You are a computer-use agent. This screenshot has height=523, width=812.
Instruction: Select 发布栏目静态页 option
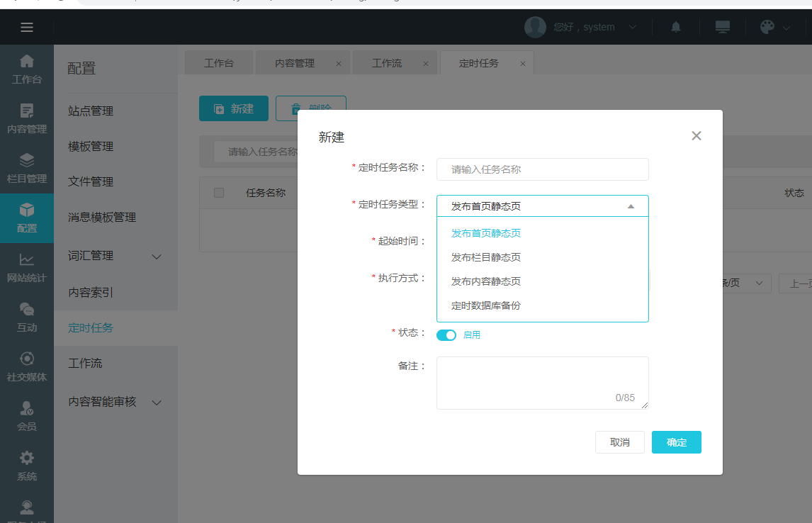(486, 257)
